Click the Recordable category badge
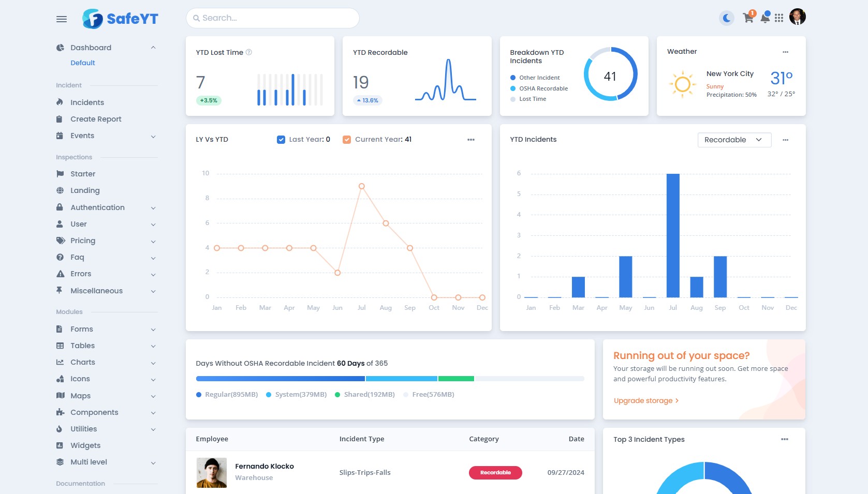868x494 pixels. tap(495, 473)
